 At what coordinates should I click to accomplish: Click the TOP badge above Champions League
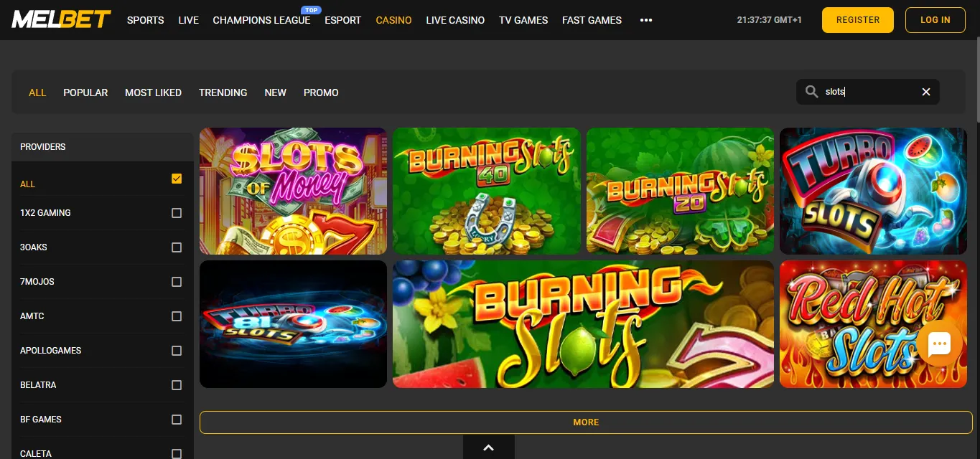click(x=311, y=9)
